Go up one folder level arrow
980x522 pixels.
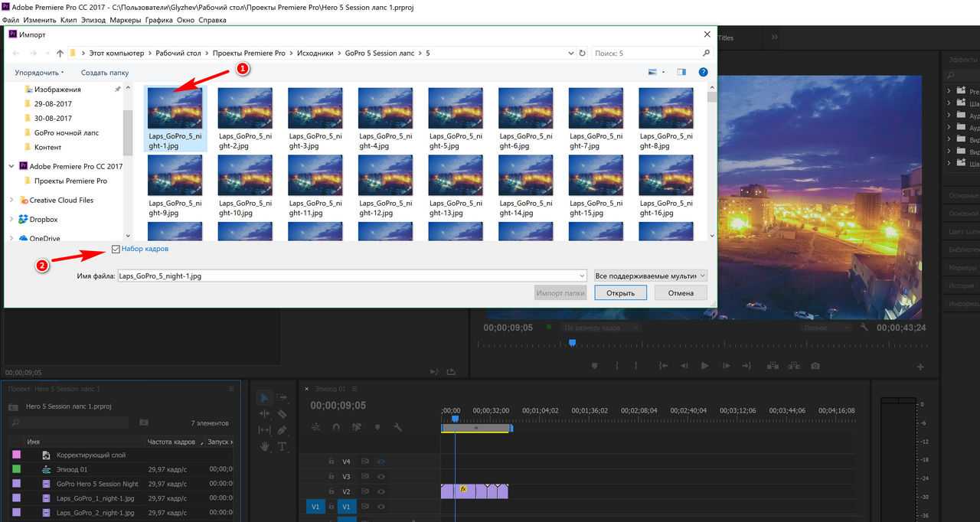60,54
